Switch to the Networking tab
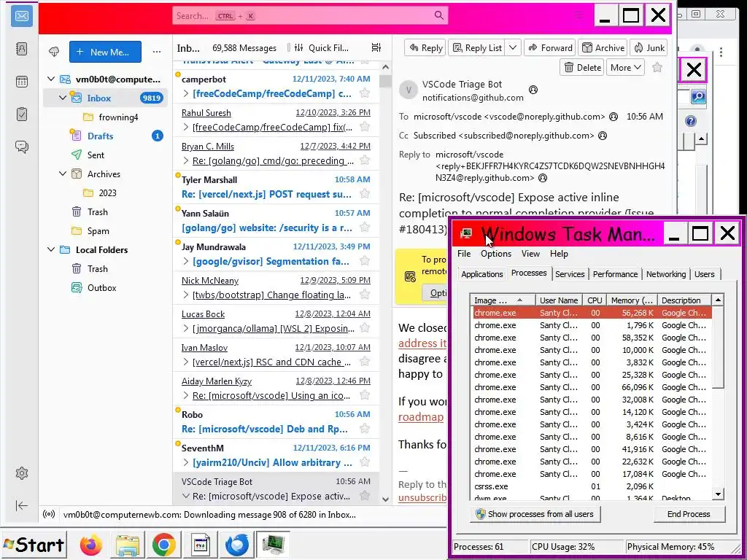 [x=666, y=274]
